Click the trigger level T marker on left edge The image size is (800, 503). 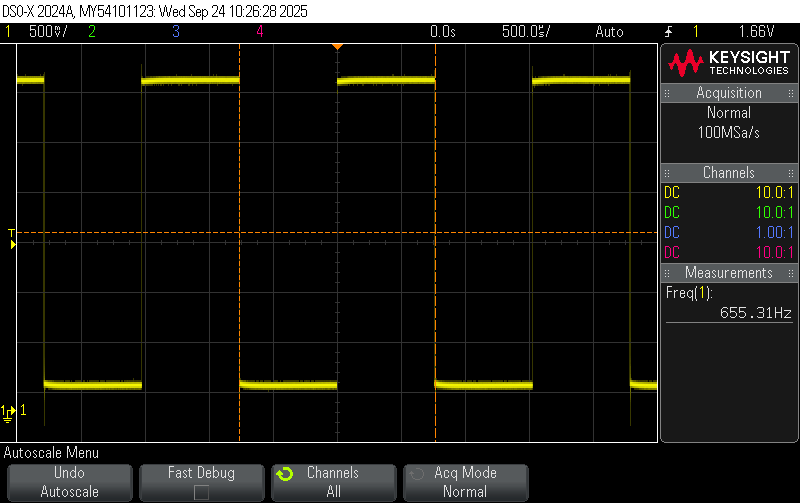(12, 235)
